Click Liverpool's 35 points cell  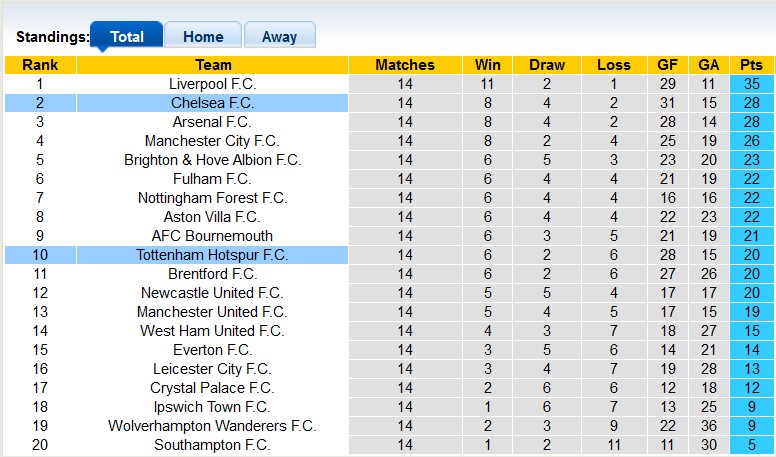coord(751,84)
